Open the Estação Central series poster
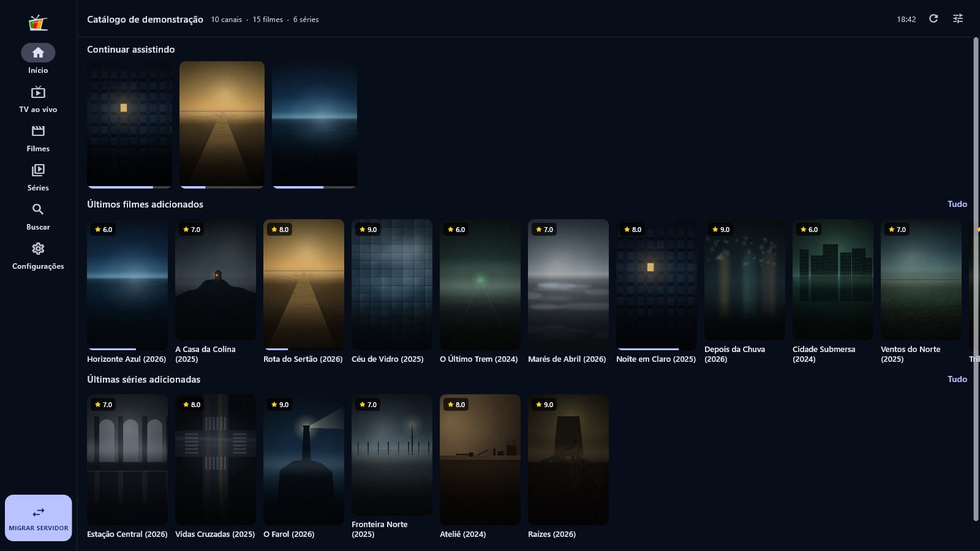Screen dimensions: 980x551 point(127,460)
